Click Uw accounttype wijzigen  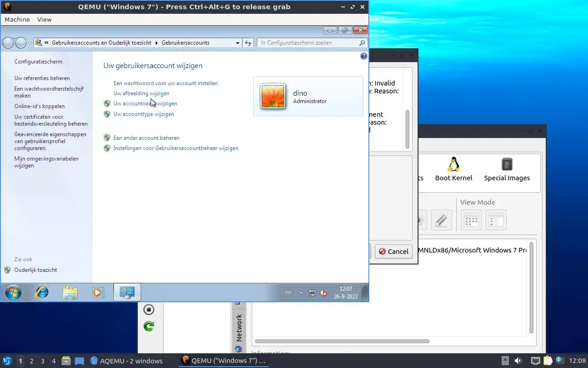coord(143,114)
